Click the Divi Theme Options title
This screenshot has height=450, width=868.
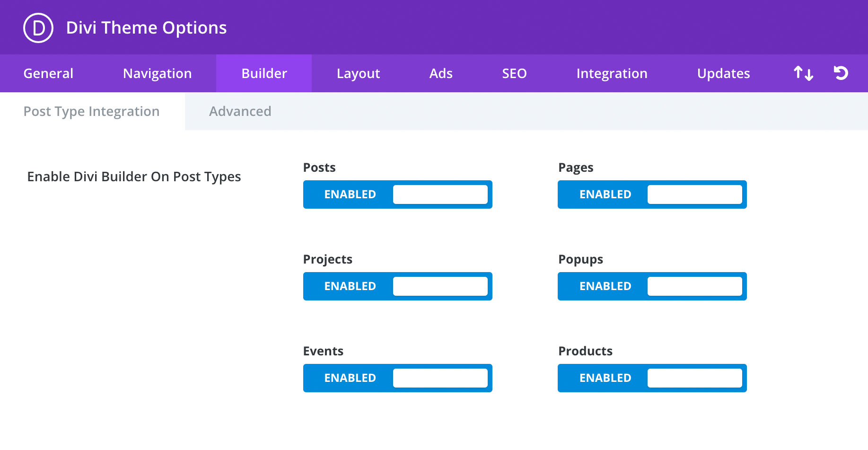146,28
